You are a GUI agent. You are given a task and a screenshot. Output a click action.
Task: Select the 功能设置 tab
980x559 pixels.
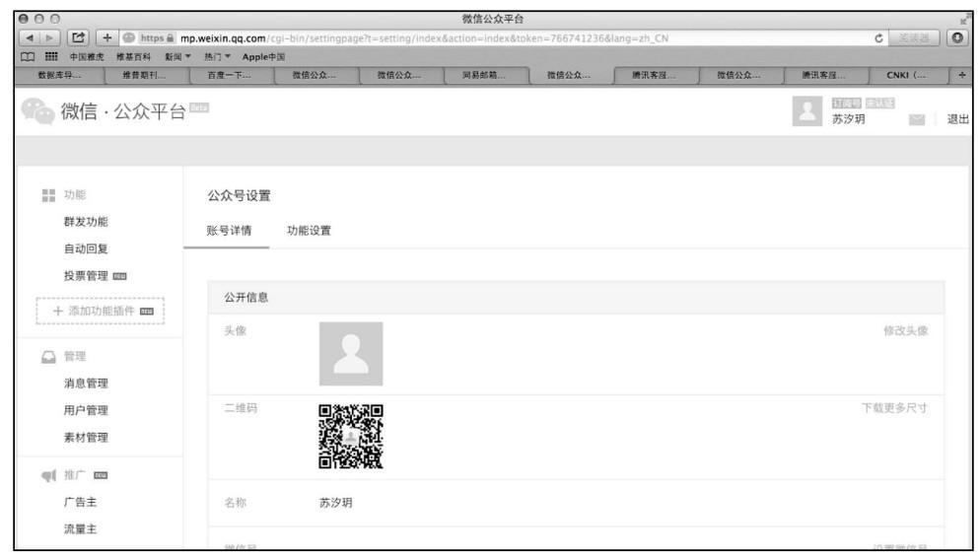(309, 231)
